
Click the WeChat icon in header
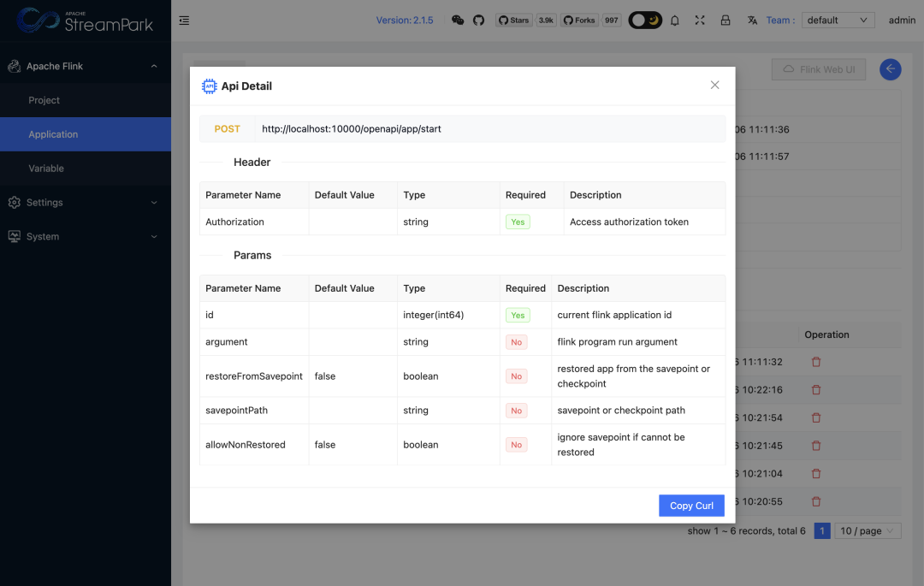click(458, 21)
